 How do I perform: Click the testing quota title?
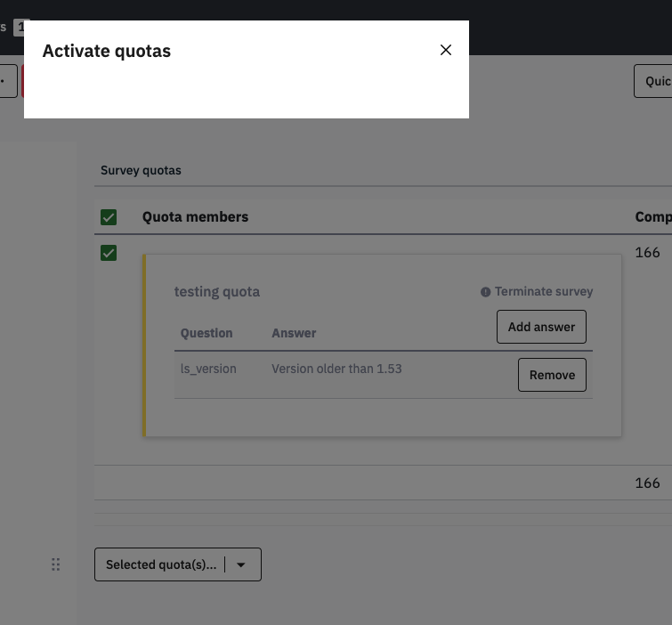tap(216, 291)
